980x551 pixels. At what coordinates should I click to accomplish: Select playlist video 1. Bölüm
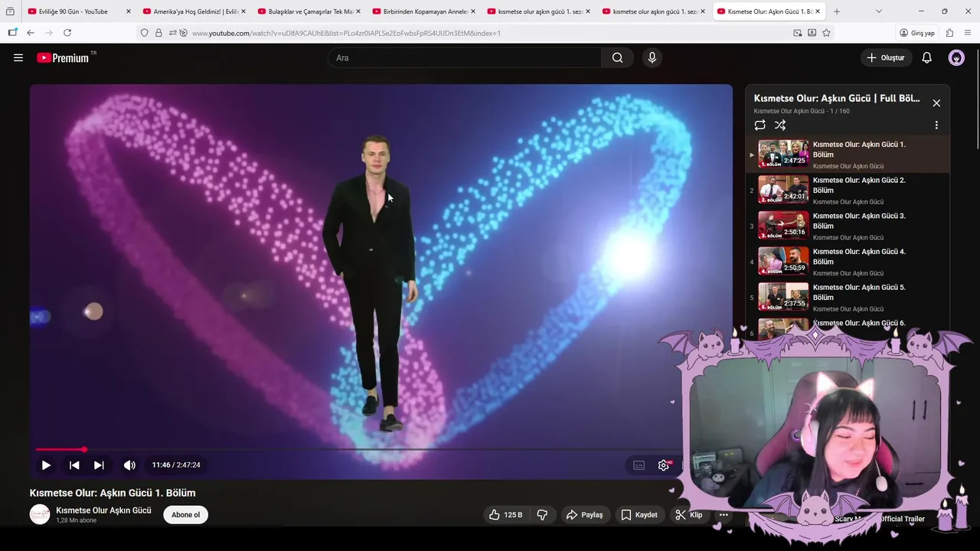pos(848,155)
